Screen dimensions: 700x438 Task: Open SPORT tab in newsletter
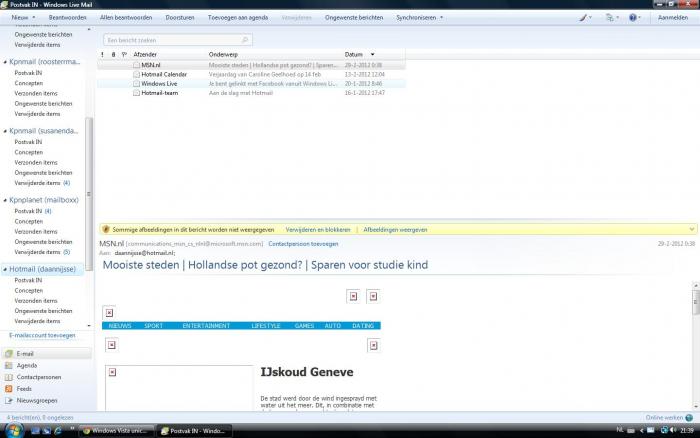click(x=153, y=326)
